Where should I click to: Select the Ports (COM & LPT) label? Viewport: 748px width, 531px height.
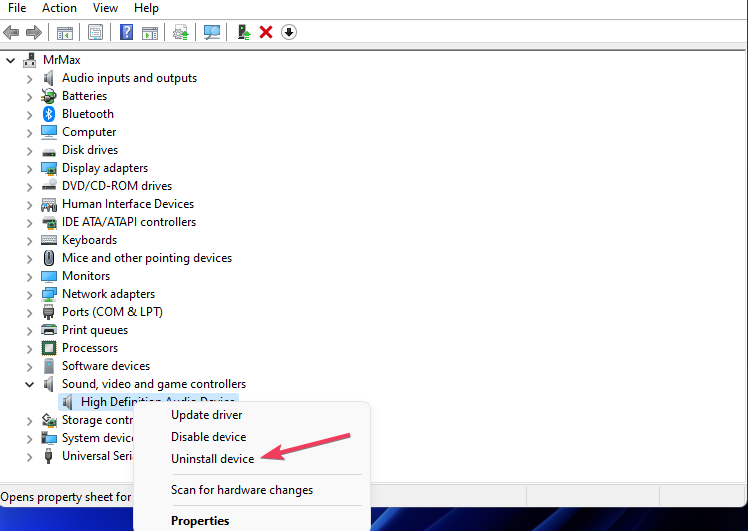[x=112, y=312]
